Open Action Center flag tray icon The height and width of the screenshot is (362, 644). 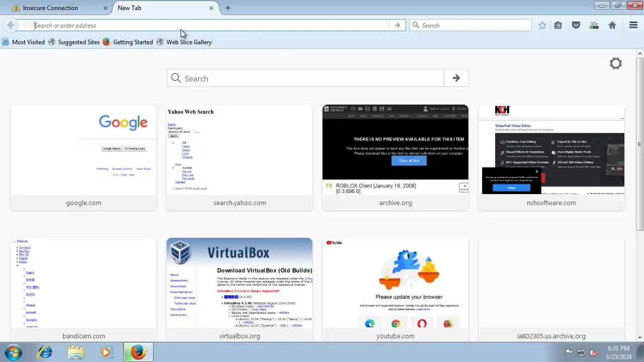pyautogui.click(x=569, y=352)
